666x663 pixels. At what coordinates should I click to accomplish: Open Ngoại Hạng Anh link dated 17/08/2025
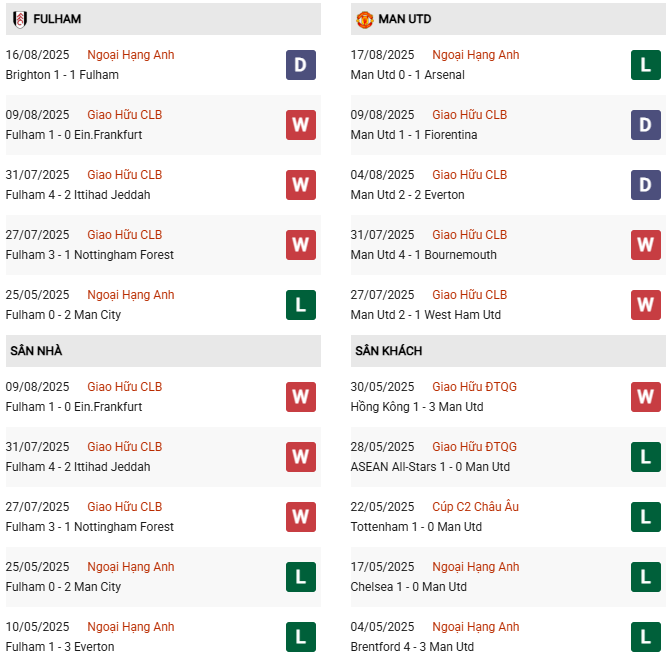click(475, 55)
